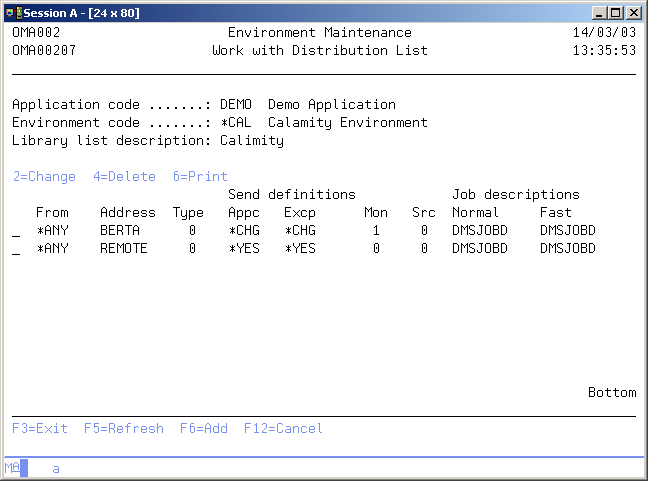Choose F12=Cancel function key label
This screenshot has width=648, height=481.
(x=283, y=428)
